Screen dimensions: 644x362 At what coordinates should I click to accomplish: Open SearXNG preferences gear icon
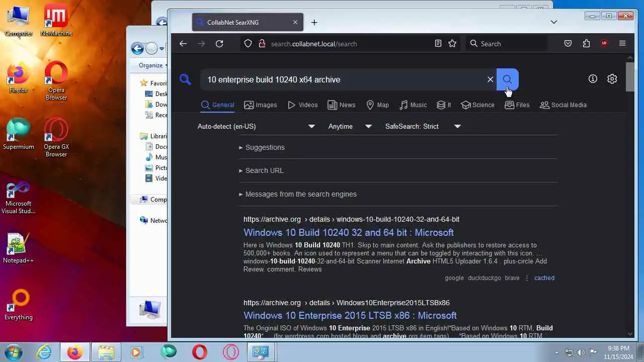coord(612,79)
